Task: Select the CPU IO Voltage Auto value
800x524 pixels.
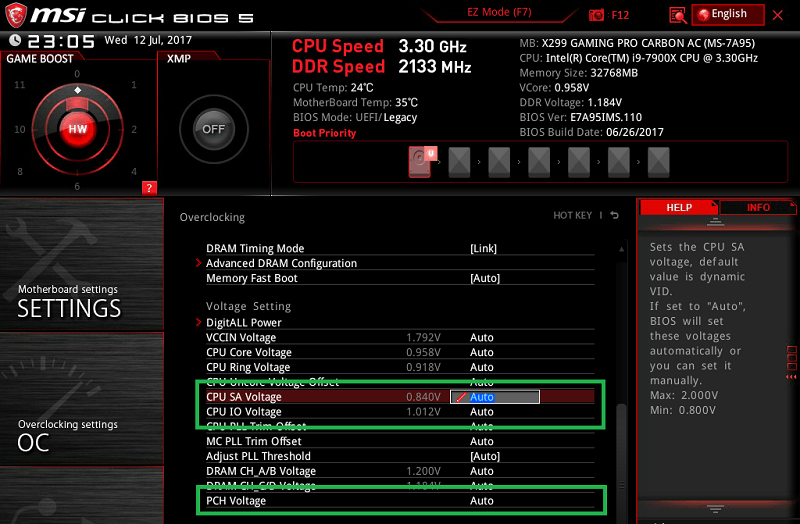Action: 482,412
